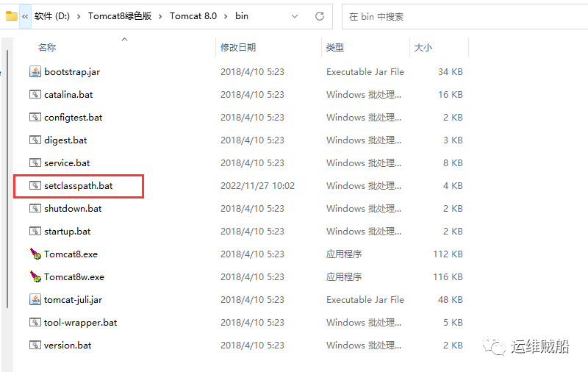Select the version.bat file name
This screenshot has width=588, height=372.
click(68, 345)
